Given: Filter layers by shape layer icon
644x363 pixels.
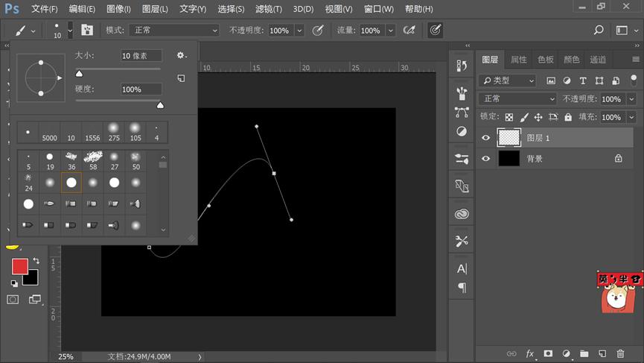Looking at the screenshot, I should tap(599, 81).
